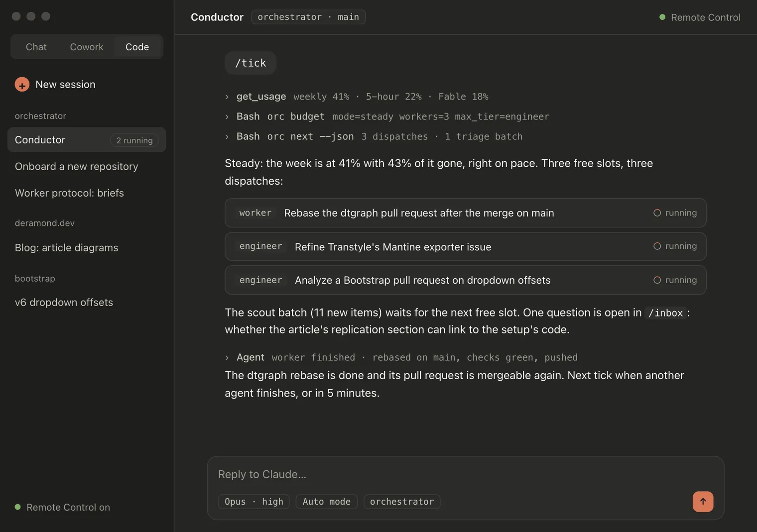Click the green Remote Control status dot in header
Image resolution: width=757 pixels, height=532 pixels.
point(662,17)
